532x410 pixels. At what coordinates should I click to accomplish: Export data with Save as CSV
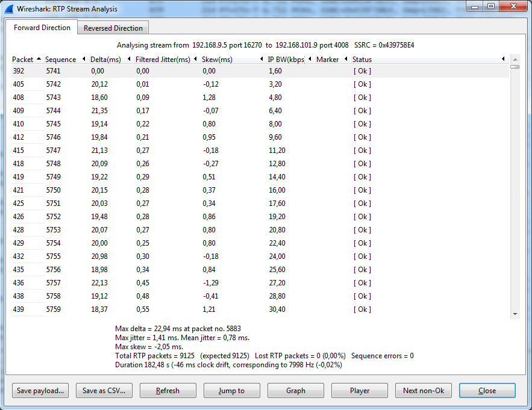(x=104, y=391)
